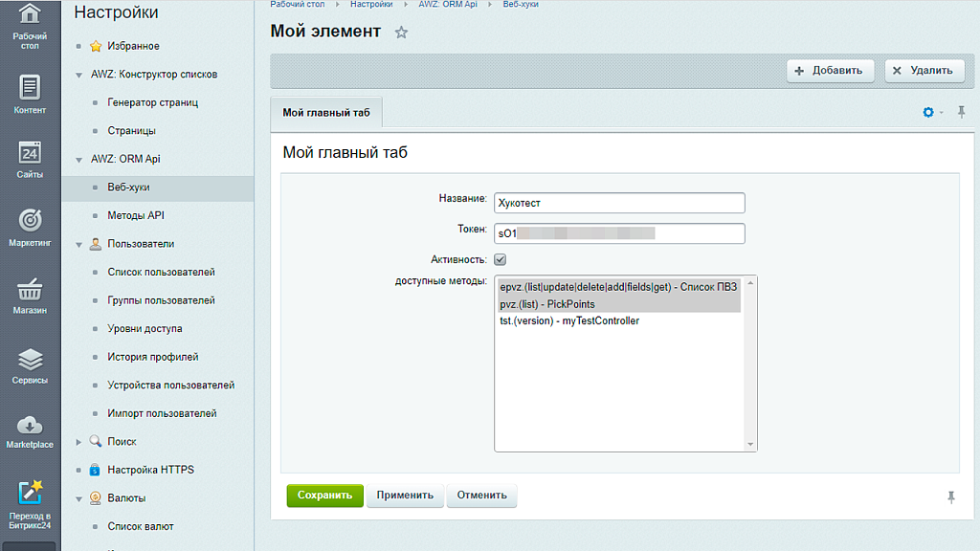Open Методы API in the settings menu

[x=137, y=215]
